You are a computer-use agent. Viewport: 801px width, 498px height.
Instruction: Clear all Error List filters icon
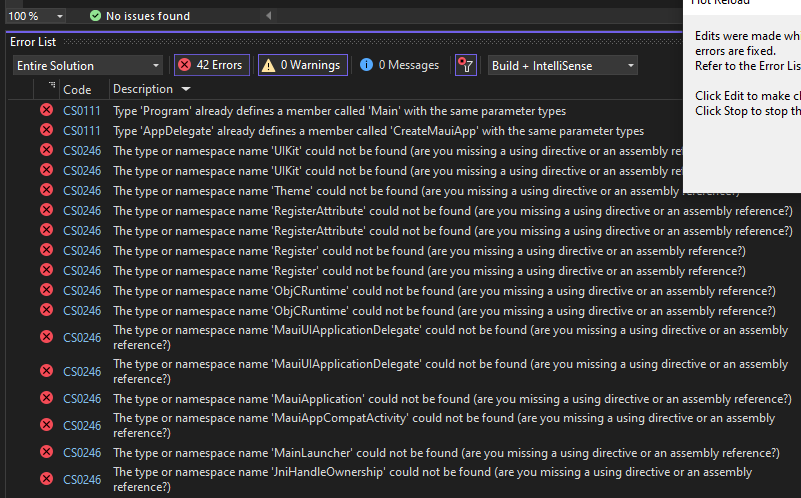click(x=466, y=65)
